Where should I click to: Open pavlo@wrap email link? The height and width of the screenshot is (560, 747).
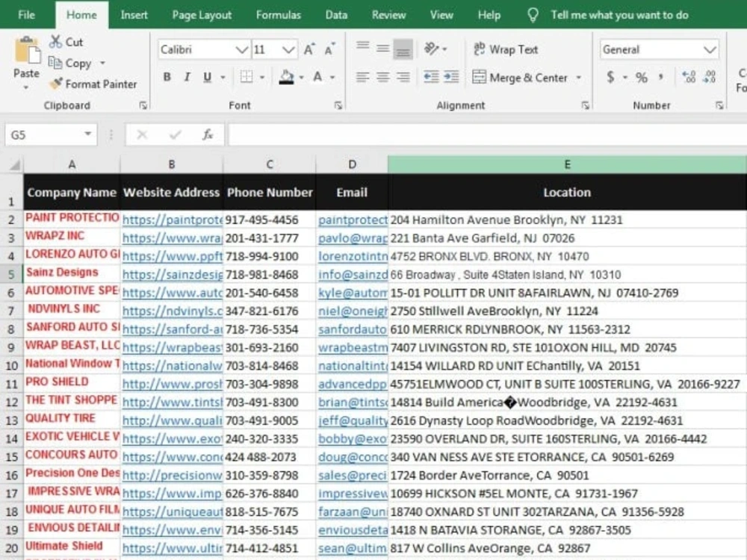click(x=353, y=238)
